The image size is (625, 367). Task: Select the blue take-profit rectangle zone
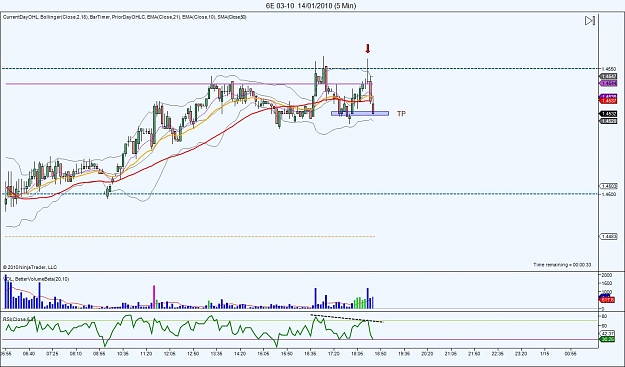point(360,114)
